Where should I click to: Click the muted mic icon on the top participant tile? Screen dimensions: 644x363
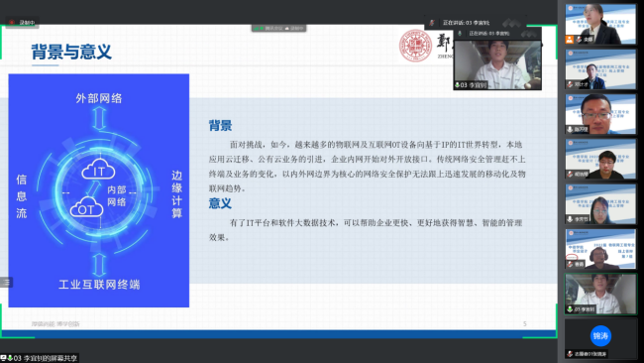[x=580, y=40]
